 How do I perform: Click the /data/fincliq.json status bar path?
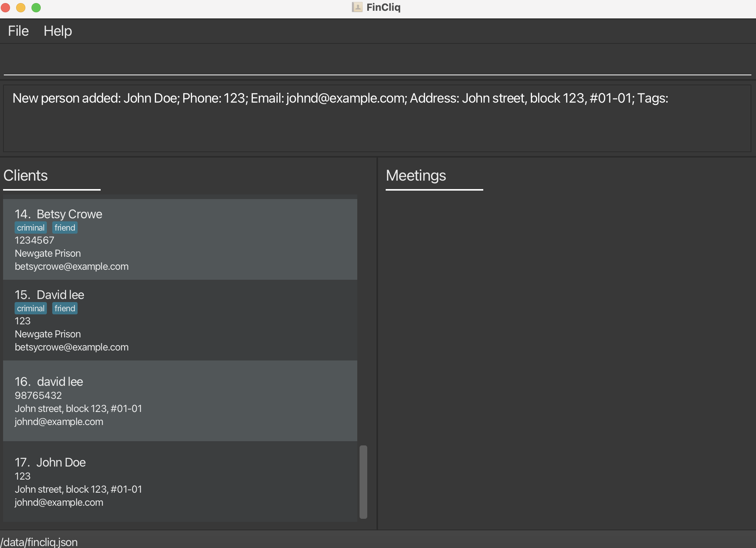tap(39, 542)
